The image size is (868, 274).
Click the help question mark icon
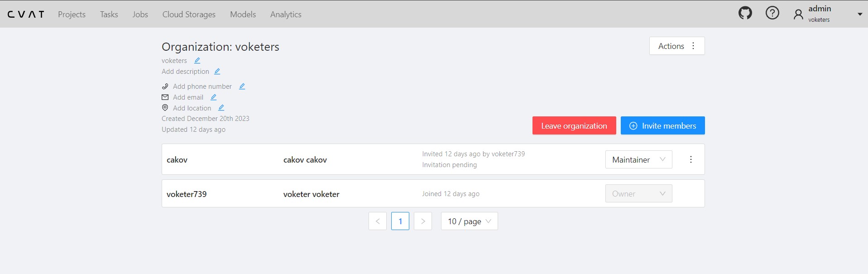(x=772, y=13)
